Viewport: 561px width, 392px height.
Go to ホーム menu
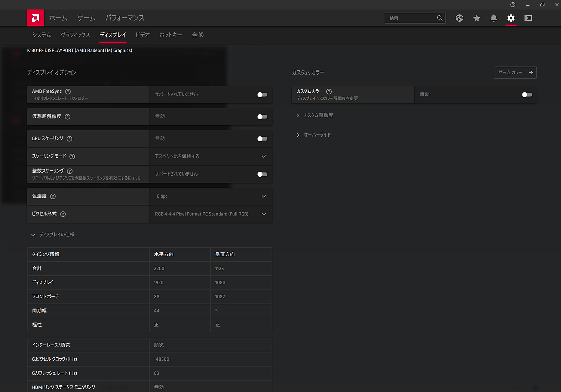tap(58, 18)
